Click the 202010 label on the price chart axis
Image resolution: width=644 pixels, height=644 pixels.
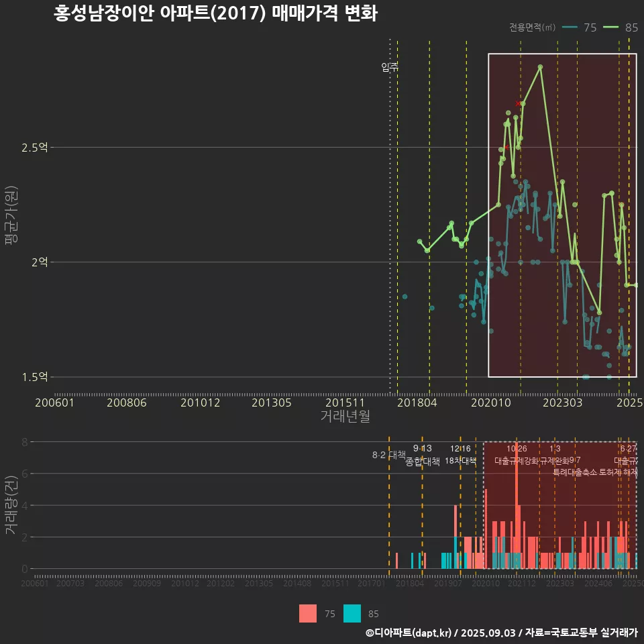(x=491, y=402)
